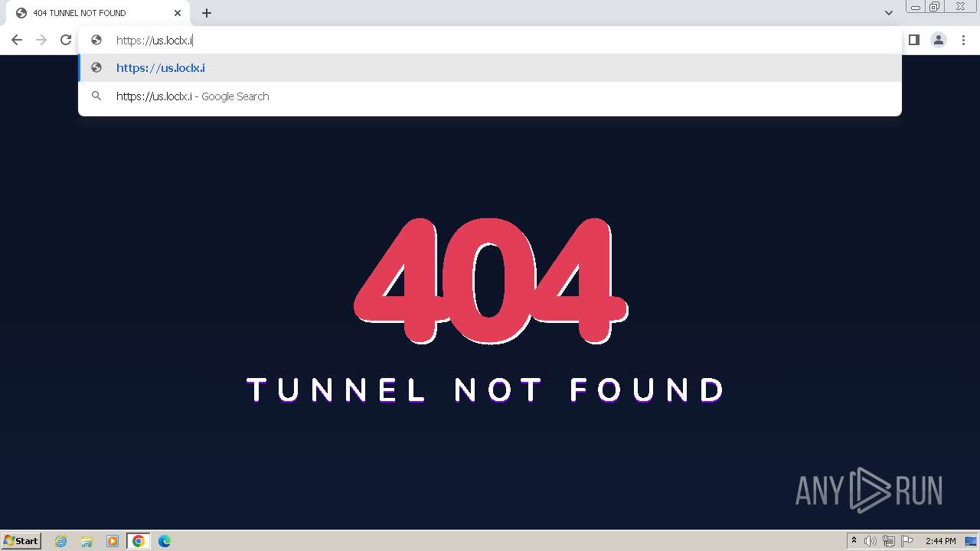
Task: Open a new tab with plus button
Action: [207, 13]
